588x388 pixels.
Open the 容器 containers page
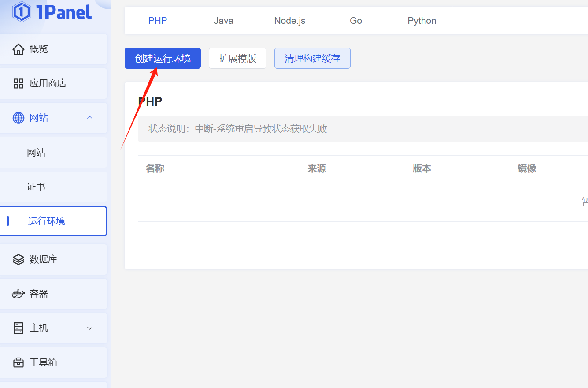[x=53, y=294]
